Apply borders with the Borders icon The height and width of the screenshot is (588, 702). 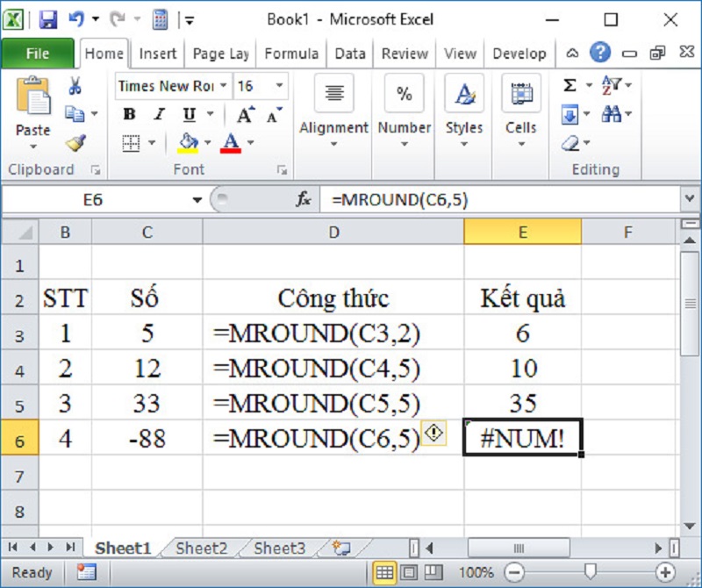click(x=131, y=143)
